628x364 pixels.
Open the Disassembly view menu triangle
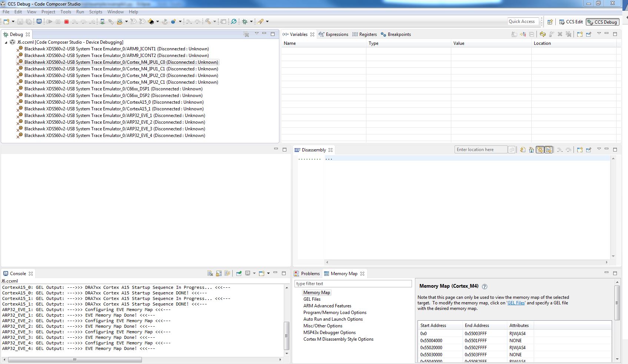coord(599,149)
